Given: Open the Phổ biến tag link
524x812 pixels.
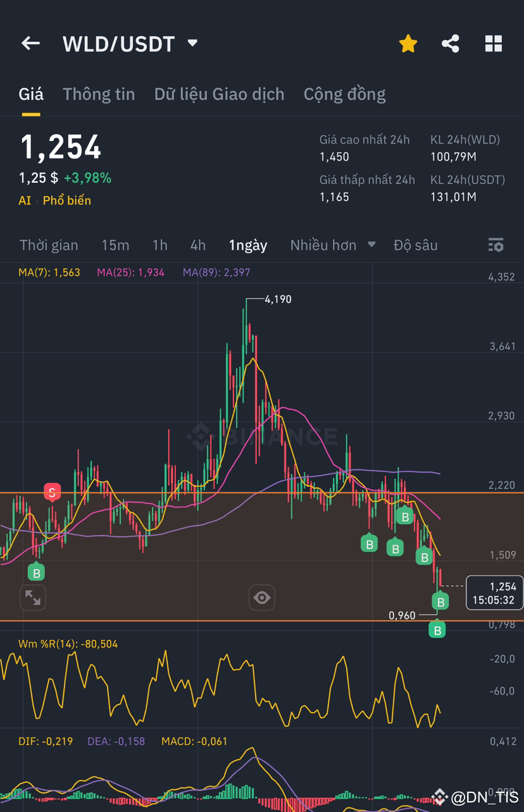Looking at the screenshot, I should pyautogui.click(x=66, y=200).
